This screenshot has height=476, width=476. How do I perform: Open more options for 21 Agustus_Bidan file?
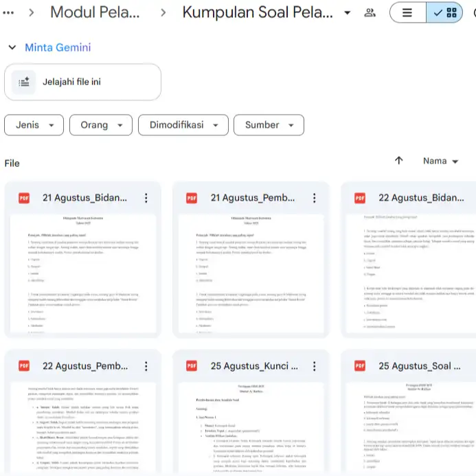pos(146,198)
